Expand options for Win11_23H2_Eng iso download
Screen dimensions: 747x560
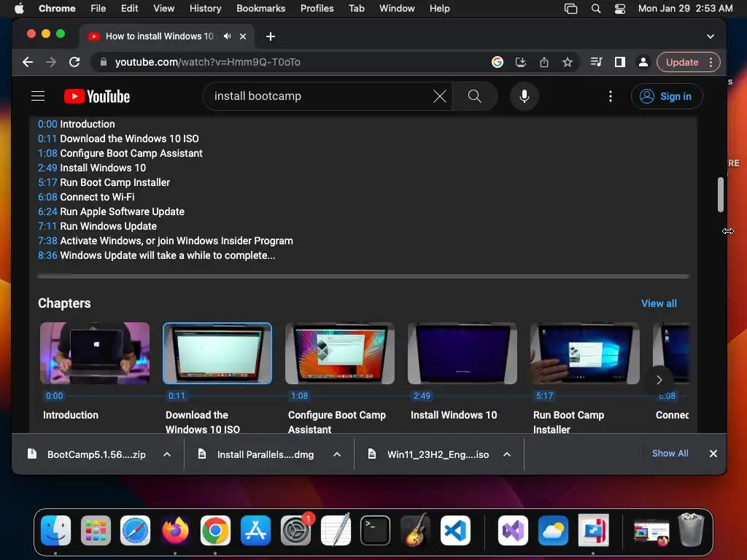point(507,454)
